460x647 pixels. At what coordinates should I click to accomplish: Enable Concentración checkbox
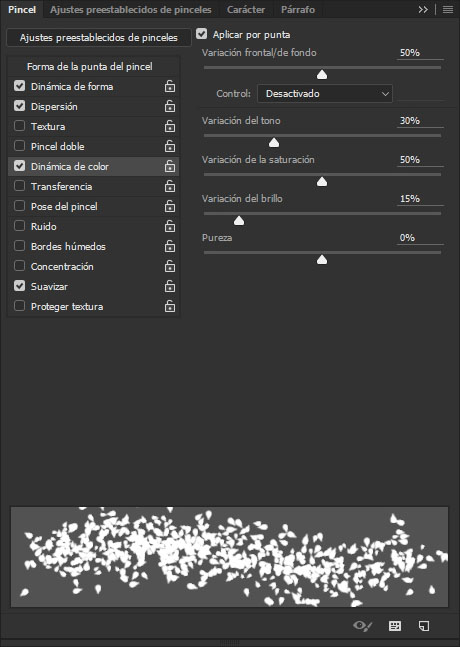[x=19, y=266]
